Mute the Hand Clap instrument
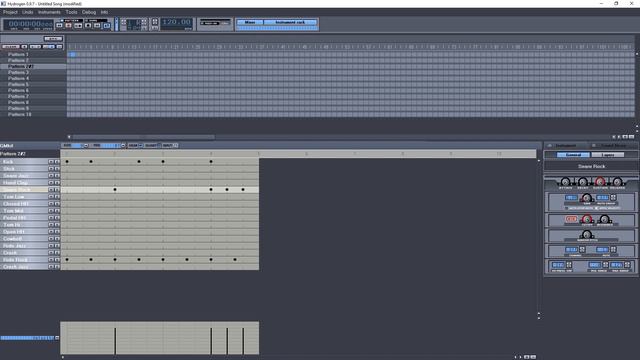Viewport: 640px width, 360px height. (x=51, y=182)
